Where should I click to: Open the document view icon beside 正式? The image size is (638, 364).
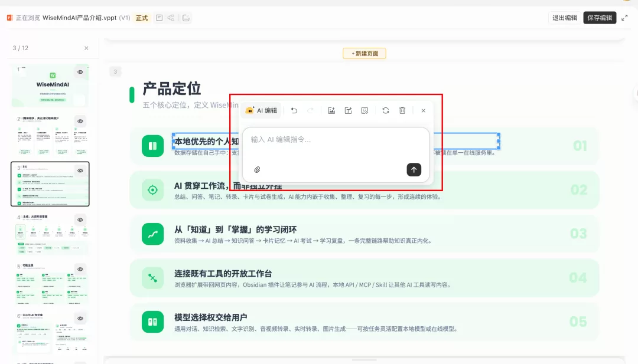coord(159,18)
